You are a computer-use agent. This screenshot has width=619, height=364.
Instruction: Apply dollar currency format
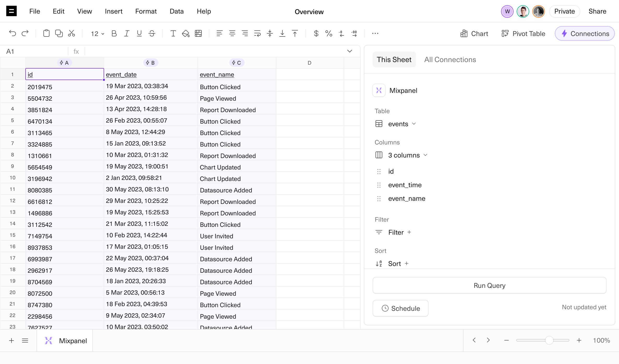tap(316, 33)
